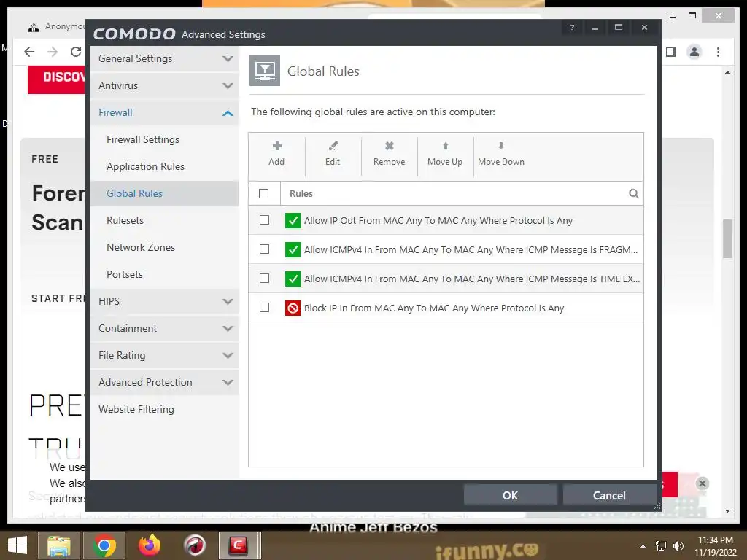This screenshot has height=560, width=747.
Task: Open the Comodo Dragon taskbar icon
Action: [194, 545]
